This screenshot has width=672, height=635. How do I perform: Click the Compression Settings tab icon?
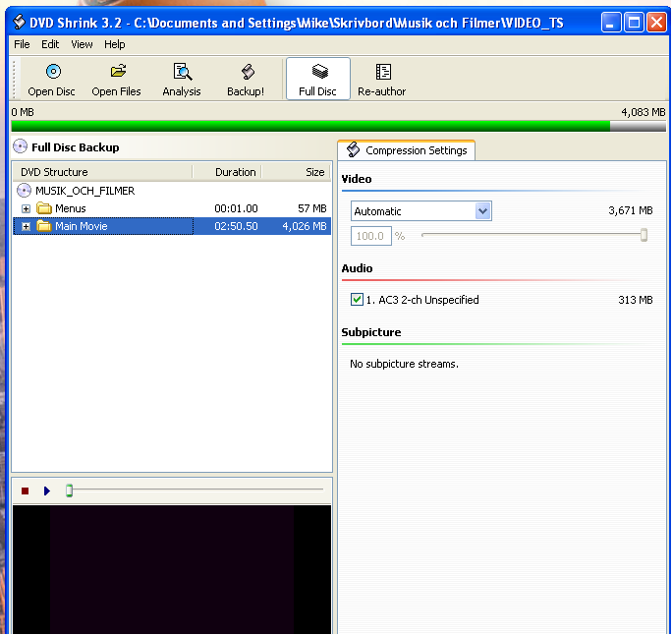tap(353, 150)
